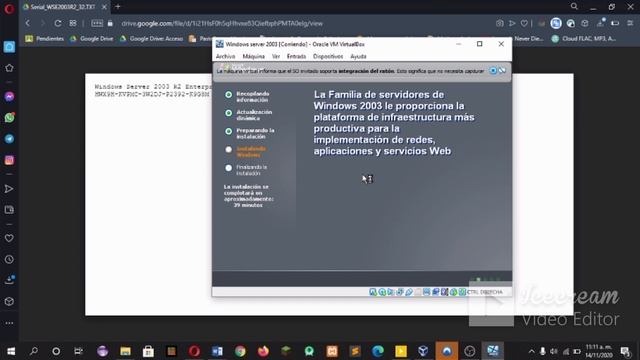Click the taskbar clock showing 11:11 a.m.

pyautogui.click(x=599, y=351)
